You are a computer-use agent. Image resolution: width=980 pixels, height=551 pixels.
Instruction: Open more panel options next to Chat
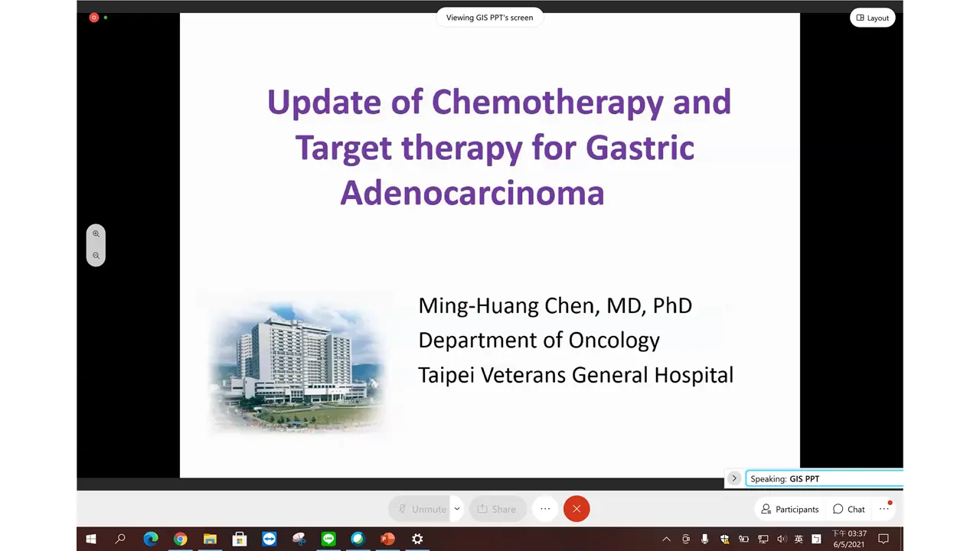point(884,509)
